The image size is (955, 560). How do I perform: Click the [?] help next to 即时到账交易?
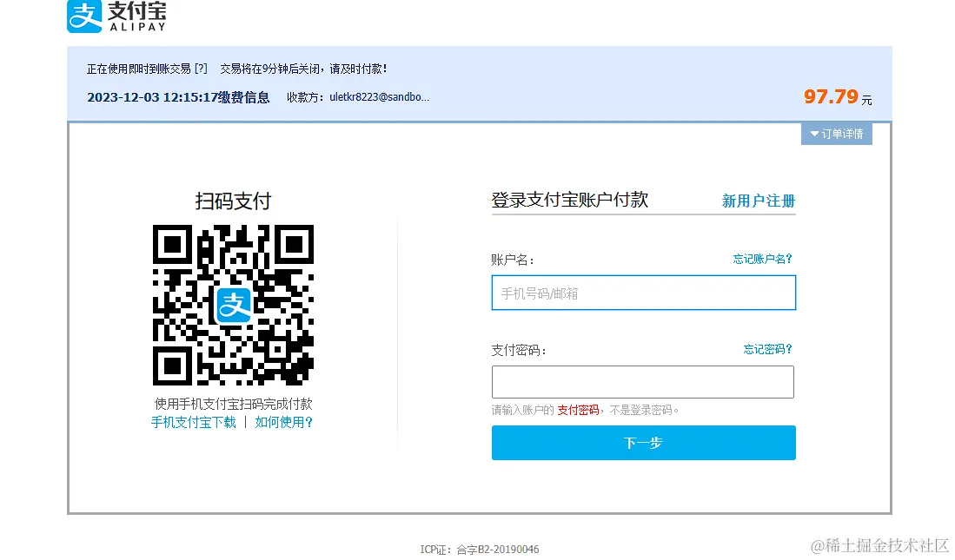click(201, 69)
